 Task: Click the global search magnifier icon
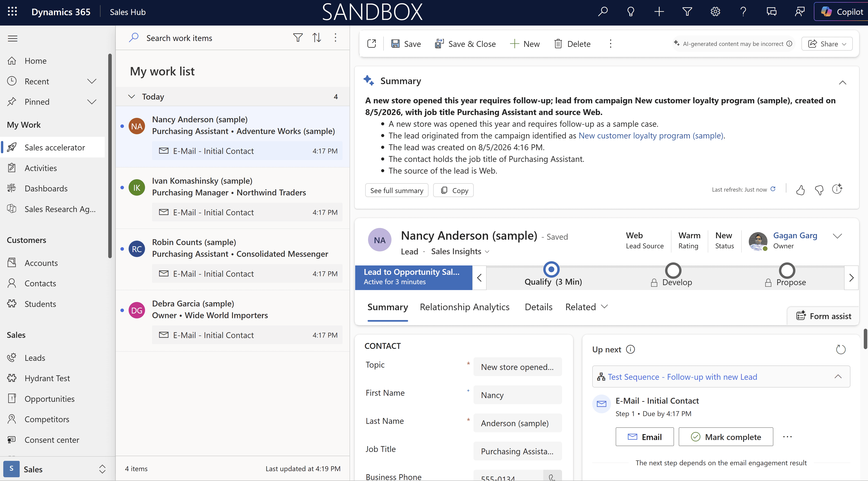(x=603, y=12)
